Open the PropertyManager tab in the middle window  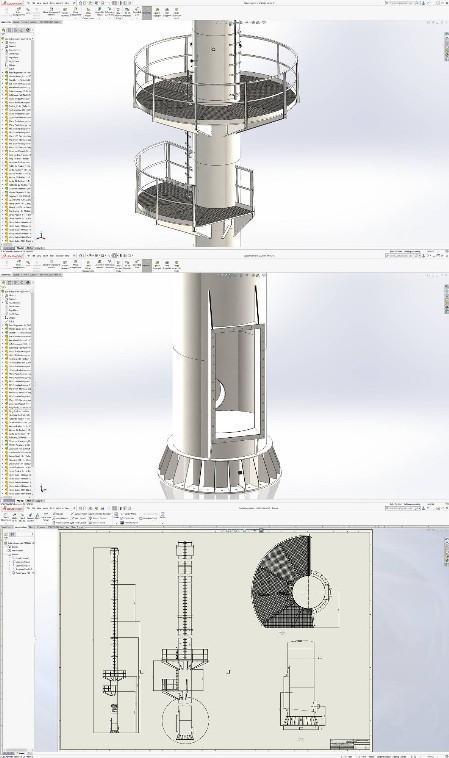(x=11, y=283)
